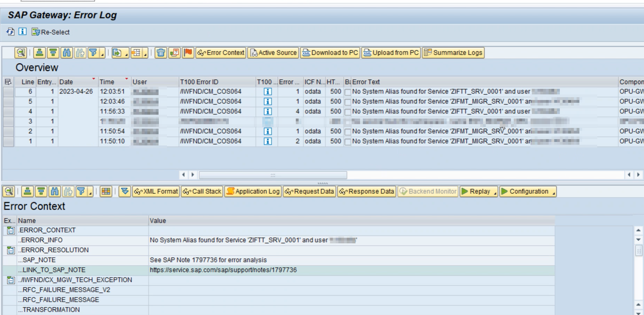Click the Time column header
644x315 pixels.
[x=107, y=82]
